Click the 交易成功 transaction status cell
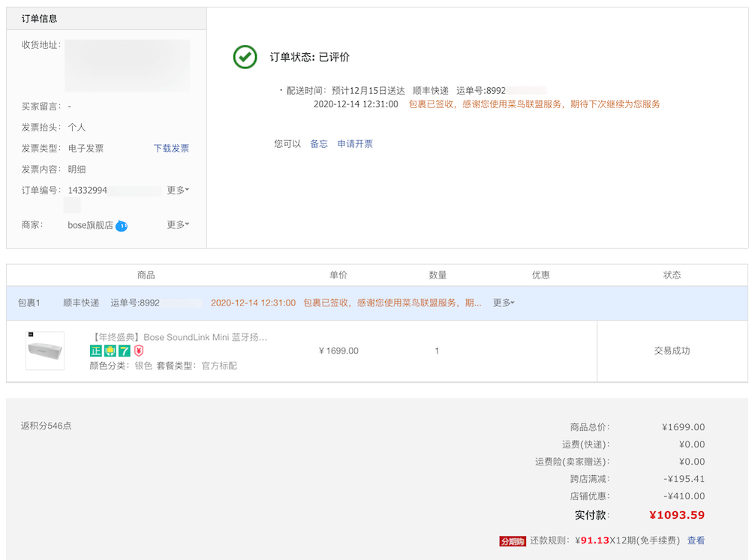The height and width of the screenshot is (560, 755). [672, 351]
